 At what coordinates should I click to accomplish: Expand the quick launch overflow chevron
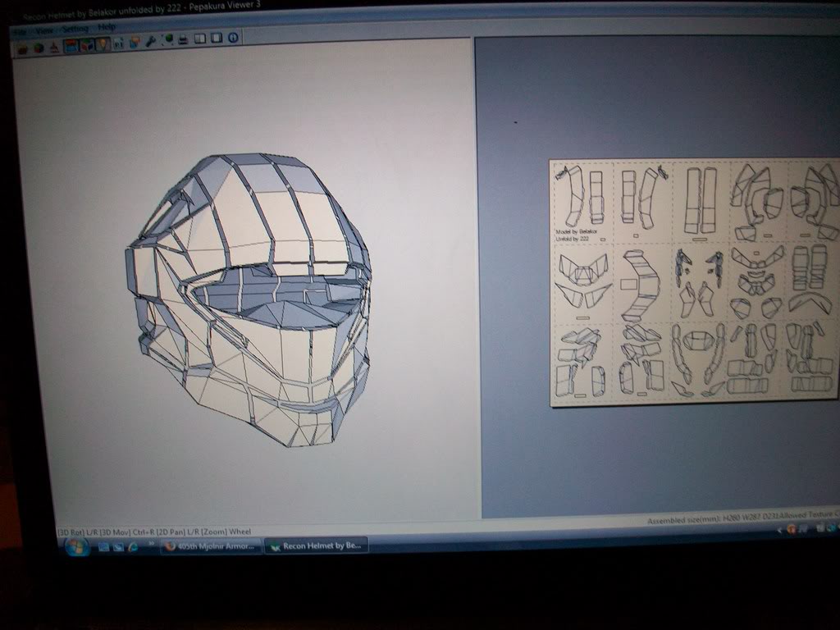click(x=152, y=544)
